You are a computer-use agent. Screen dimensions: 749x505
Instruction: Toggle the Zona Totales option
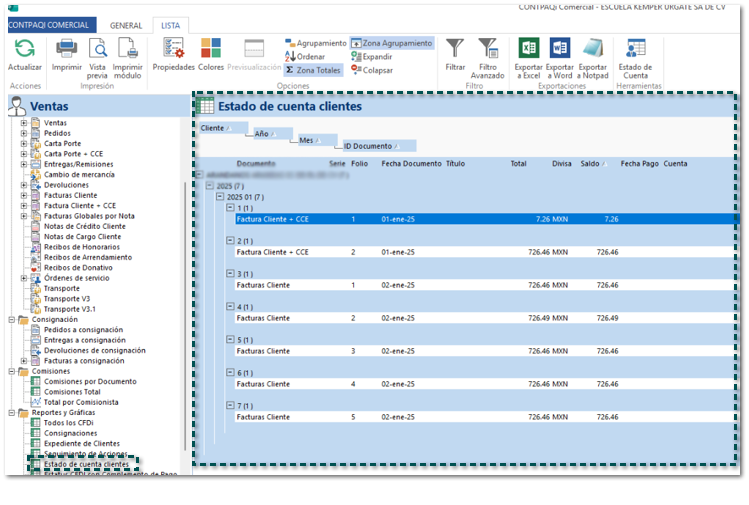pyautogui.click(x=314, y=71)
